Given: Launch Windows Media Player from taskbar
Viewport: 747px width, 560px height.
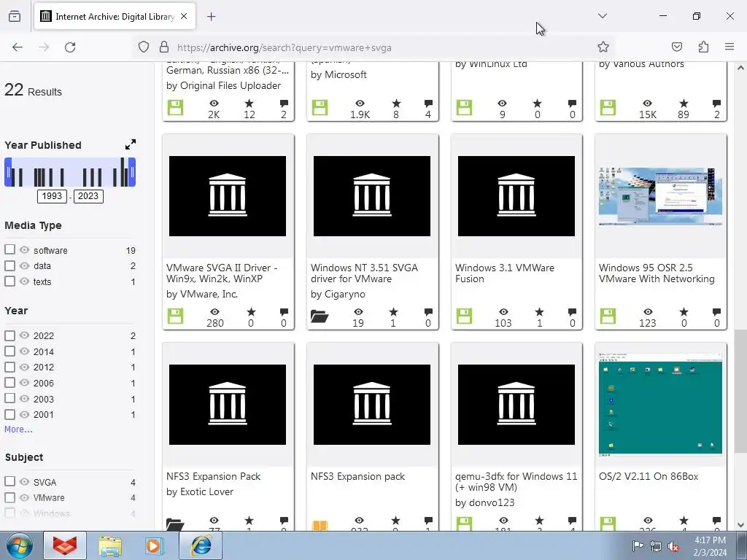Looking at the screenshot, I should pos(154,546).
